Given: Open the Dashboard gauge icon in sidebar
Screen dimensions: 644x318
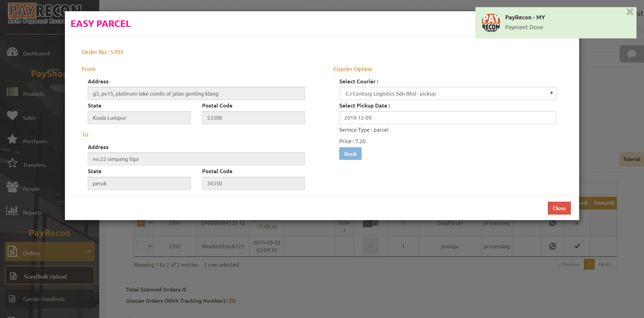Looking at the screenshot, I should [12, 52].
